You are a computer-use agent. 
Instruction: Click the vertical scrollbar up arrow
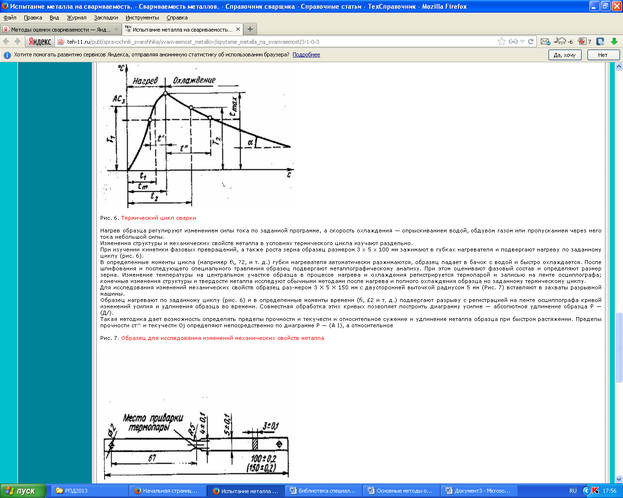click(619, 67)
